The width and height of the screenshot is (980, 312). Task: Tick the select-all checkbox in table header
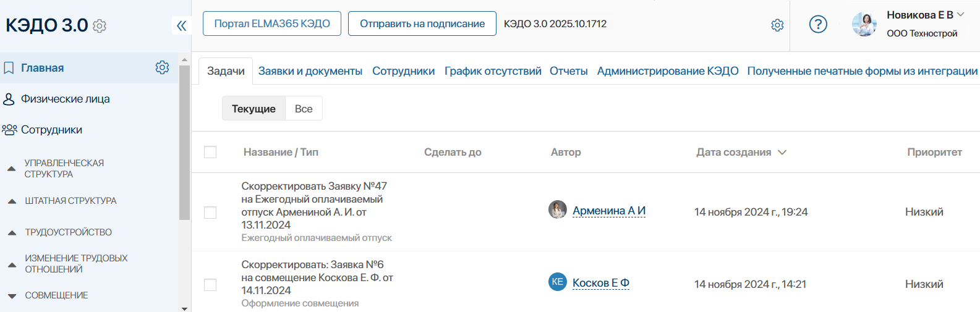tap(210, 152)
